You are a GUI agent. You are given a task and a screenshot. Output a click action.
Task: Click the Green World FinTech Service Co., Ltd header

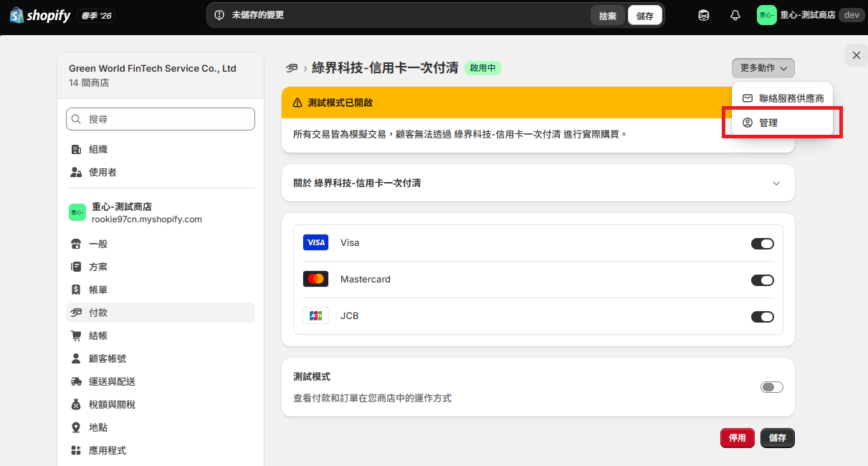[153, 69]
